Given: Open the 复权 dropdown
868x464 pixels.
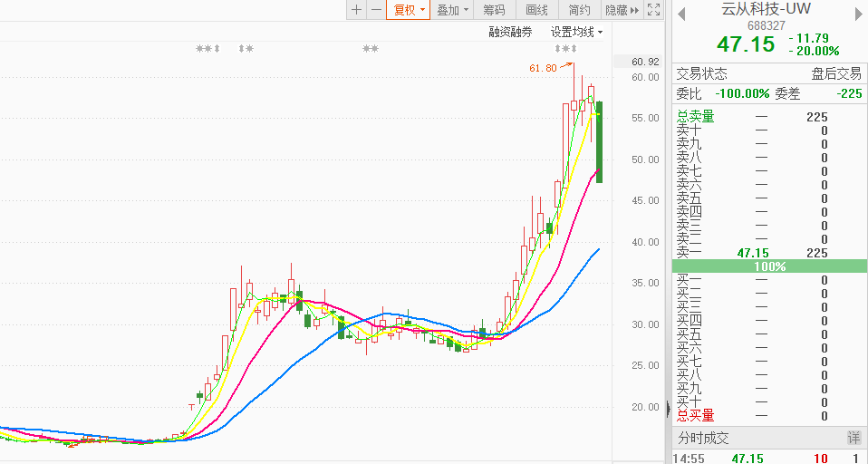Looking at the screenshot, I should [409, 10].
